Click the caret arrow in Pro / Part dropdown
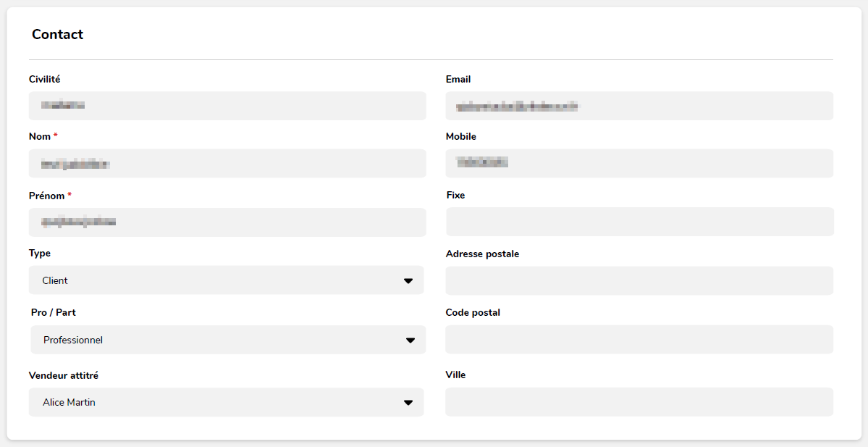Screen dimensions: 868x447 (x=410, y=341)
